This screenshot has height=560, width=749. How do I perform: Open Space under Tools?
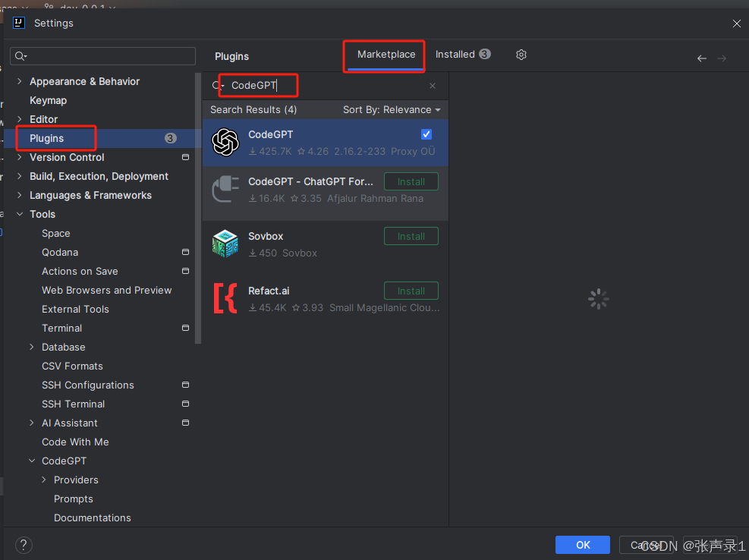coord(56,233)
